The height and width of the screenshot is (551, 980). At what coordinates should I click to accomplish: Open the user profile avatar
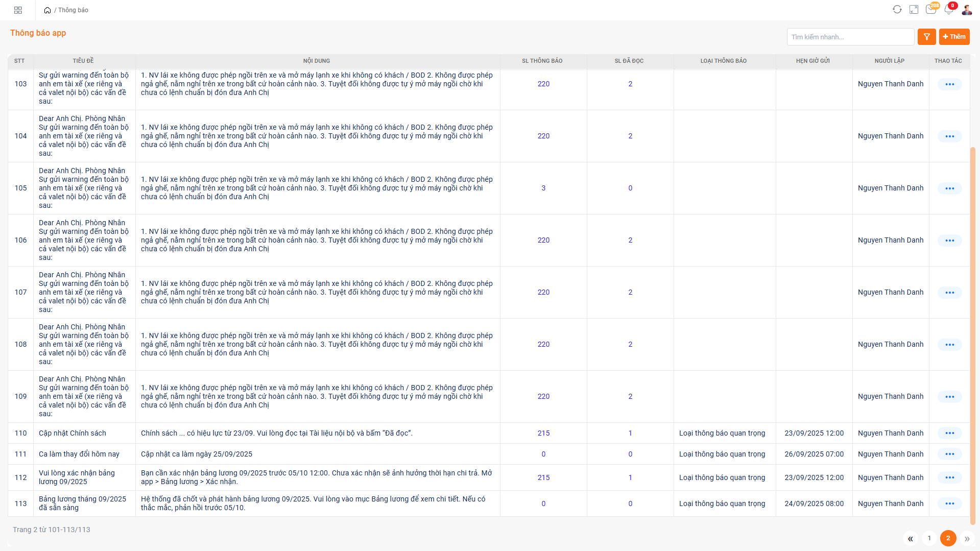(966, 10)
